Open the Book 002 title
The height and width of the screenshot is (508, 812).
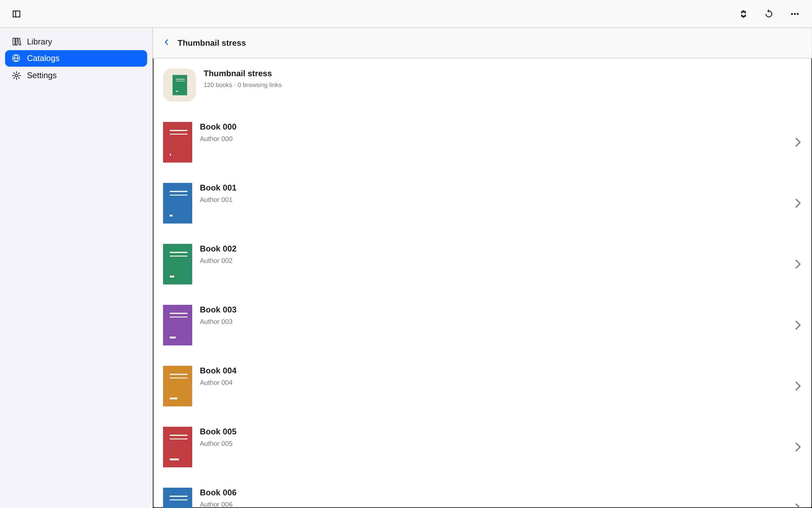tap(218, 249)
